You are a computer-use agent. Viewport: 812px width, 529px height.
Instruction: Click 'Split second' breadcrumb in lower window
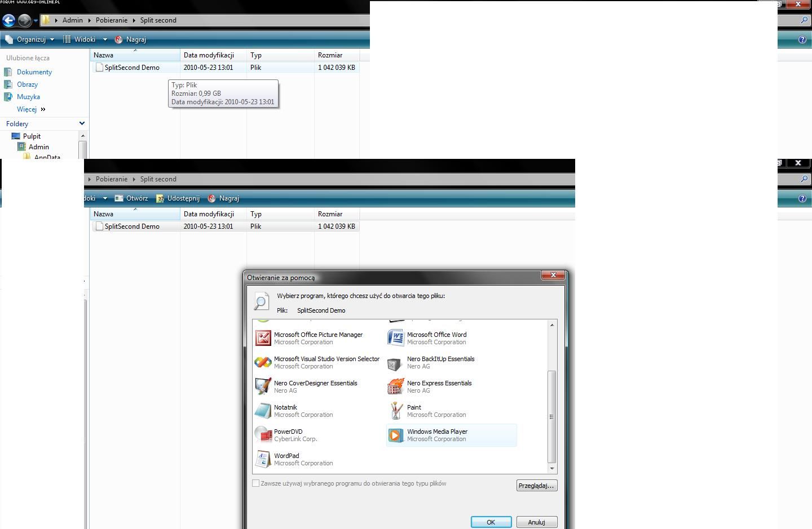point(158,179)
